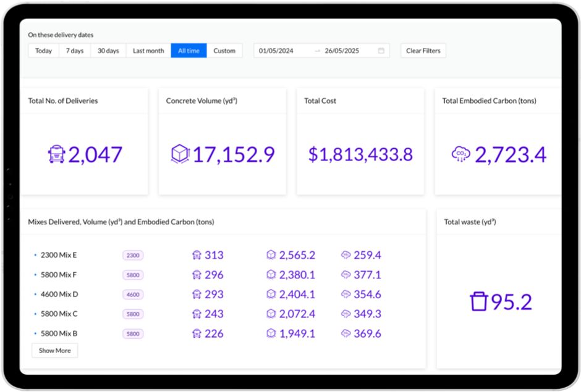Click the carbon cloud icon next to 377.1
The image size is (581, 392).
(x=346, y=274)
